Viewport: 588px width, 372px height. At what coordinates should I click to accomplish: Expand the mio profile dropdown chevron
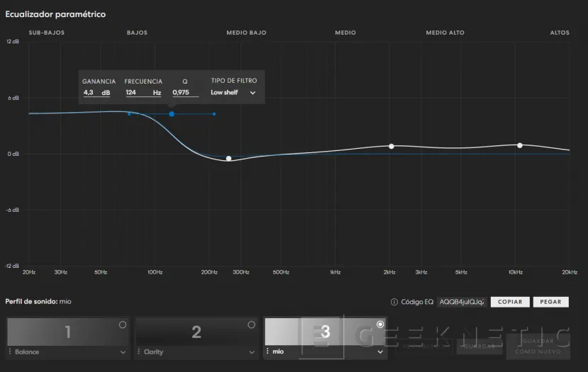pyautogui.click(x=380, y=352)
